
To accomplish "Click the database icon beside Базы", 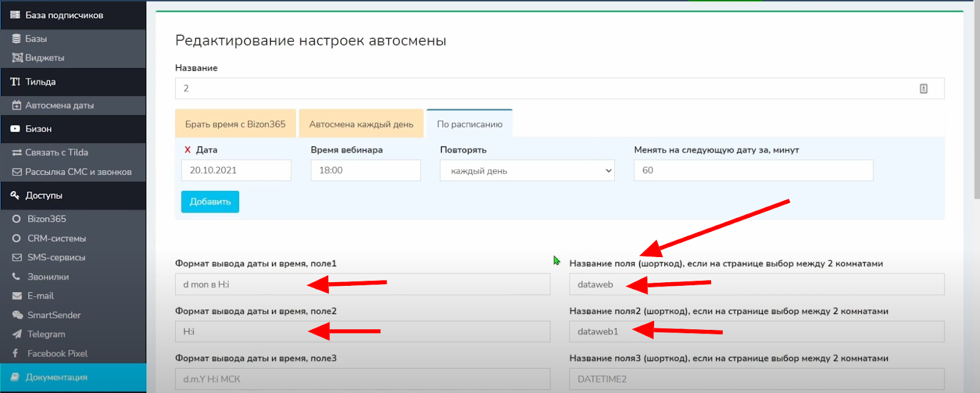I will click(x=17, y=39).
